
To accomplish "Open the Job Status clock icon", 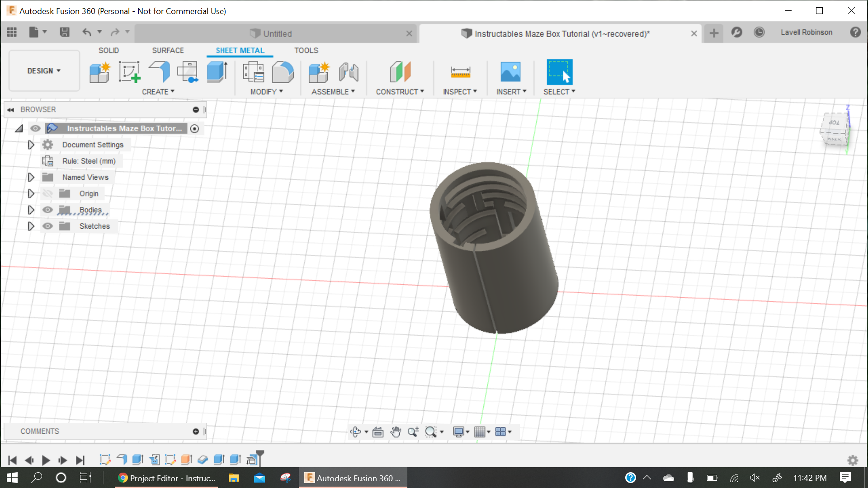I will [x=759, y=33].
